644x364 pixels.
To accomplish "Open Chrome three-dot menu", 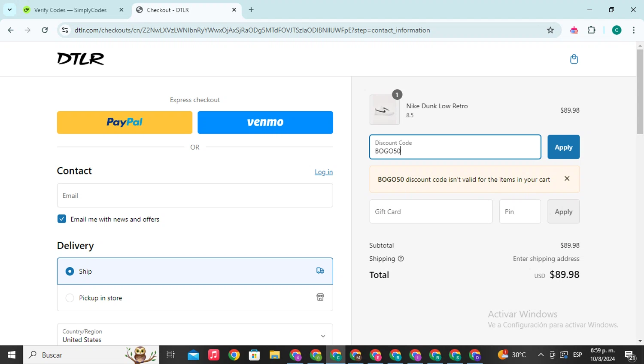I will [634, 30].
